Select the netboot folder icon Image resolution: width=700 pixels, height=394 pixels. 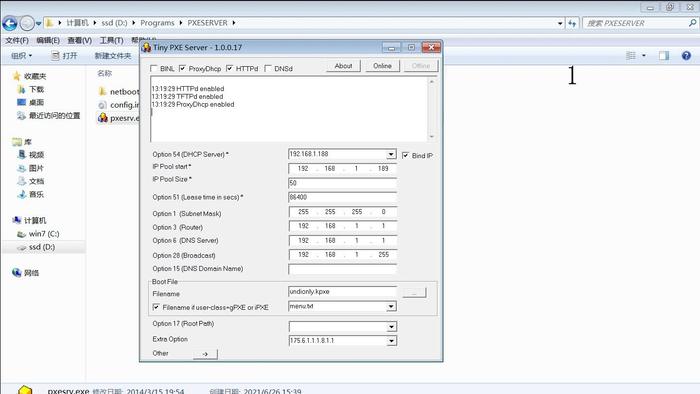pyautogui.click(x=102, y=91)
